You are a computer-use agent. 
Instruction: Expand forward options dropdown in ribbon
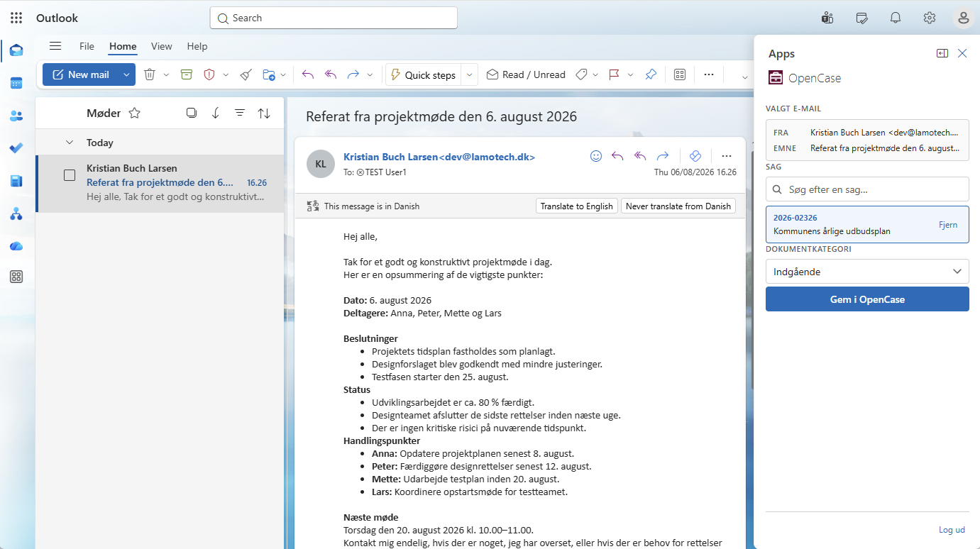coord(370,74)
